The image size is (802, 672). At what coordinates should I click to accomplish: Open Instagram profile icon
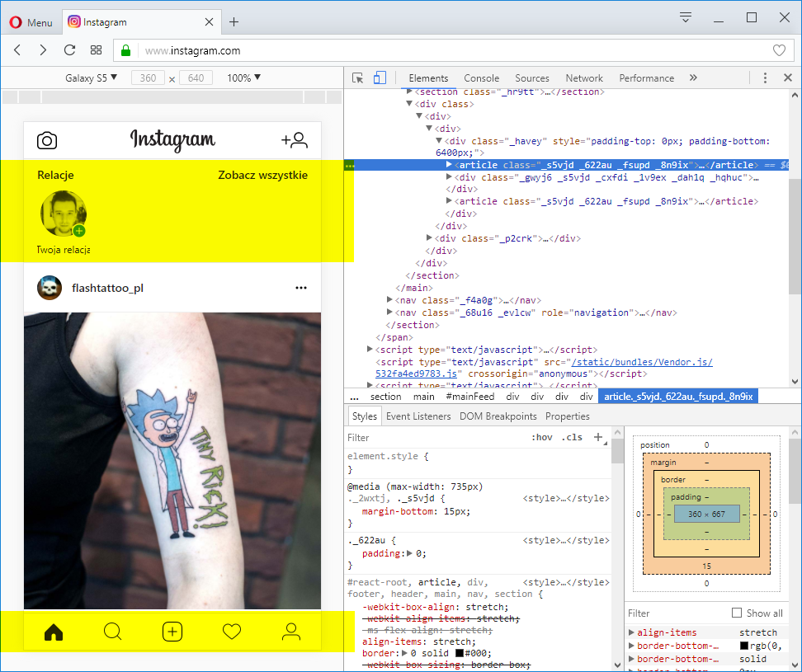coord(291,632)
